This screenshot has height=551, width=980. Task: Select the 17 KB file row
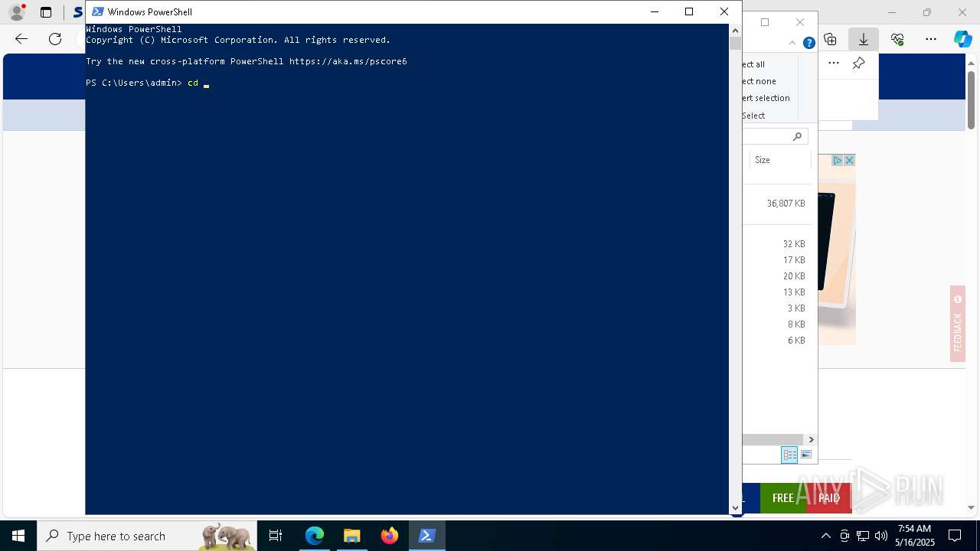(776, 260)
